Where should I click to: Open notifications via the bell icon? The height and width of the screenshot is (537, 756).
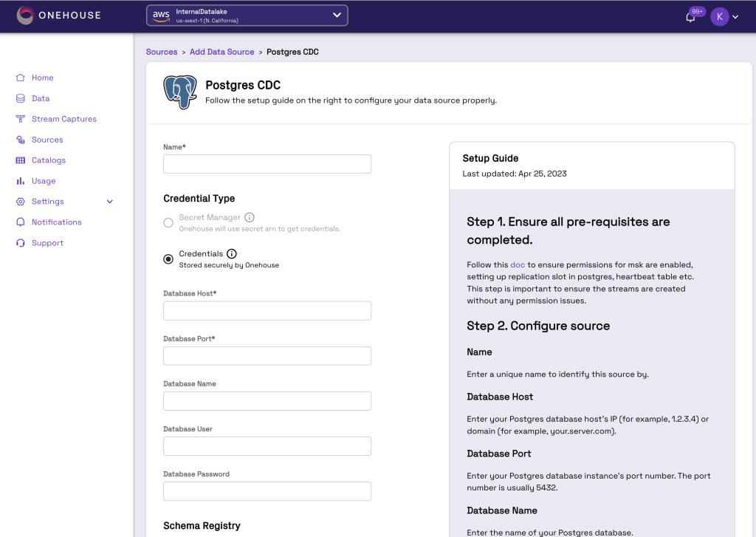point(690,16)
